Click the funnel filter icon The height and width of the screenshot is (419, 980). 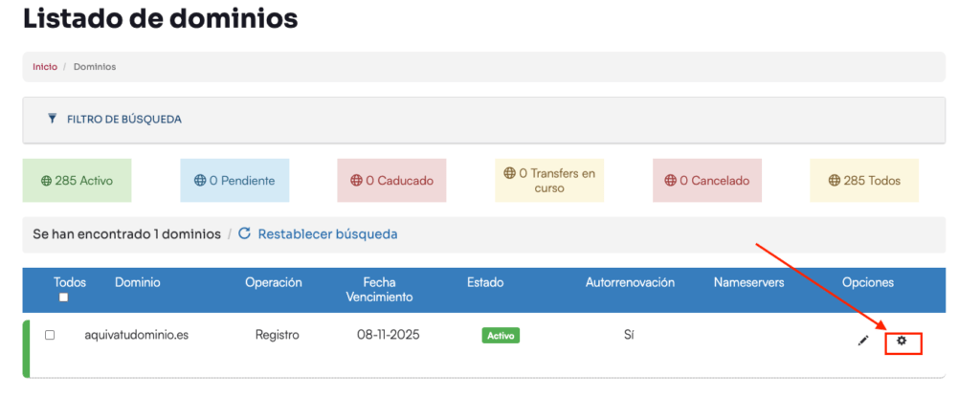pyautogui.click(x=53, y=119)
